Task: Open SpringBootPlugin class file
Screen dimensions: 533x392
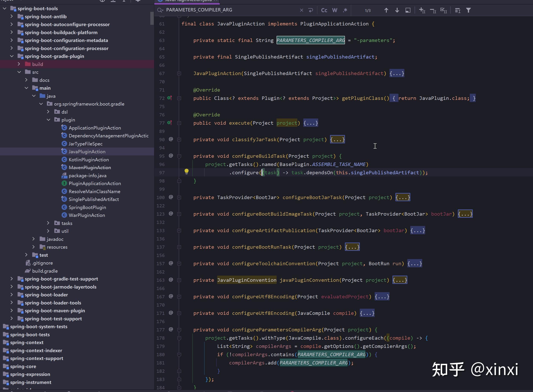Action: 87,207
